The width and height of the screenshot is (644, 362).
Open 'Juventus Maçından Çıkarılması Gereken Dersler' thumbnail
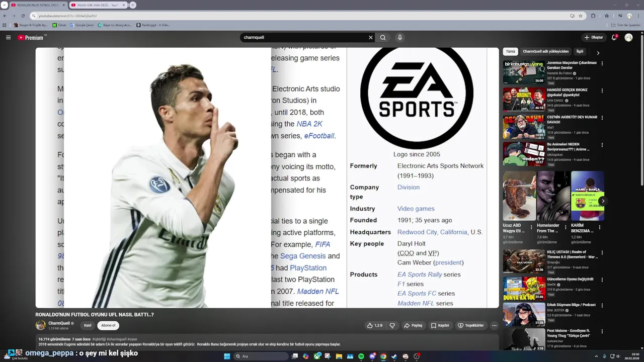click(x=524, y=72)
